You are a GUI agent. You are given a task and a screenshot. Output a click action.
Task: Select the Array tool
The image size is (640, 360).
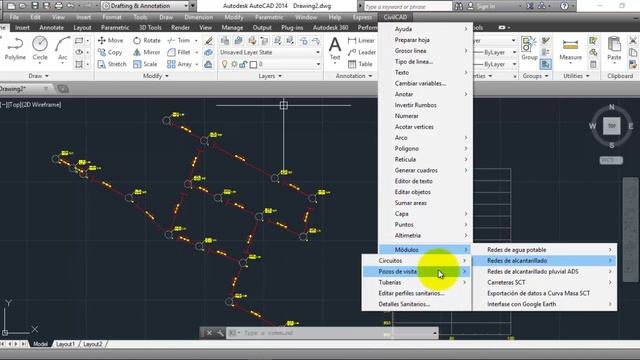pyautogui.click(x=179, y=64)
